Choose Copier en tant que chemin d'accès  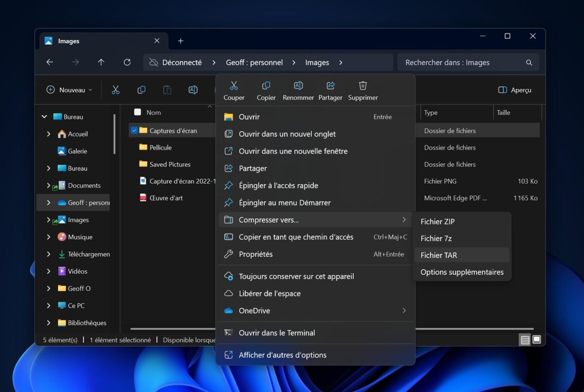315,237
